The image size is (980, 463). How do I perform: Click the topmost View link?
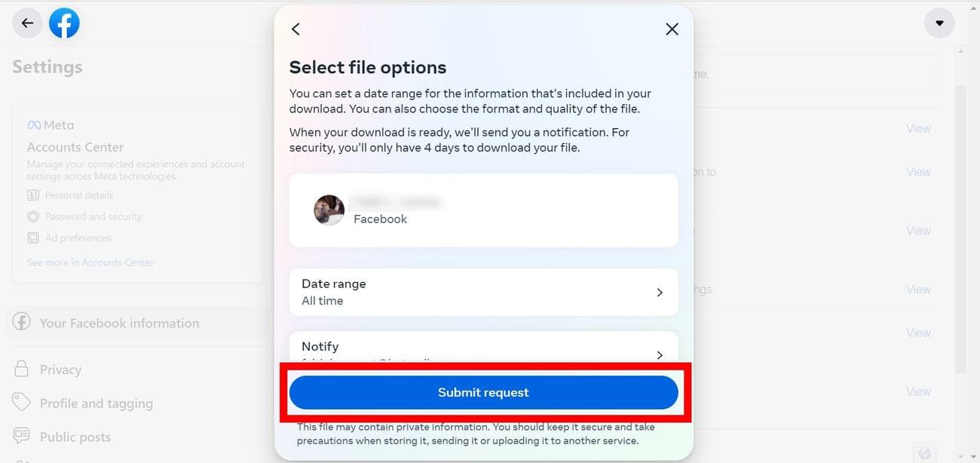918,128
